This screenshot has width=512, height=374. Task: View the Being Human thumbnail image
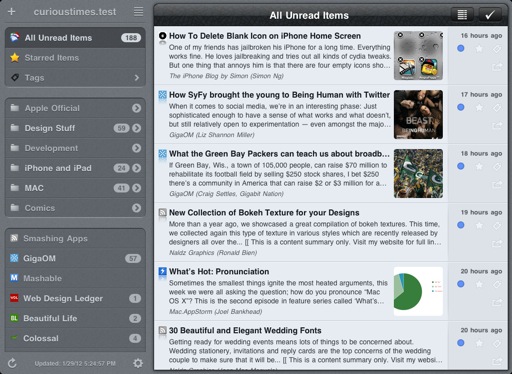418,114
